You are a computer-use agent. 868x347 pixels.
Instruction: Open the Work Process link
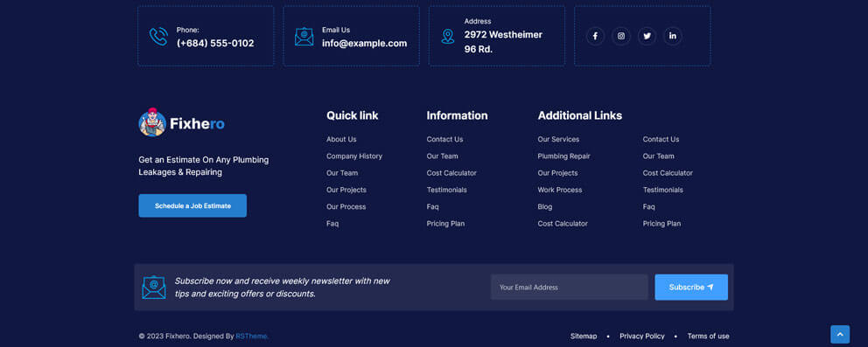point(560,190)
